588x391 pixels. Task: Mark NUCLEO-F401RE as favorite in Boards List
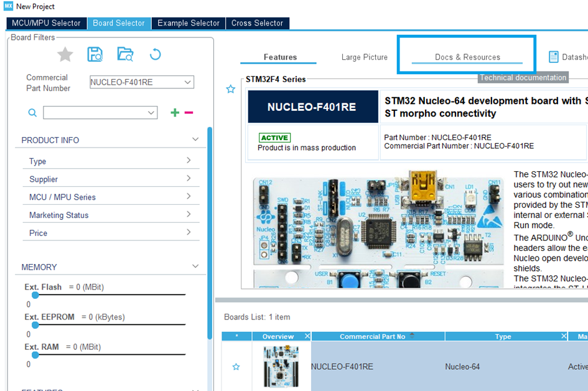pos(236,367)
